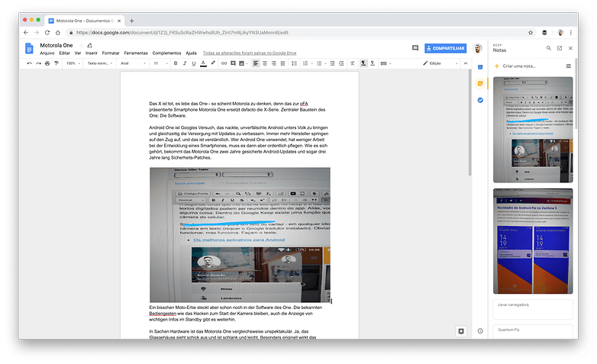Align text right
597x364 pixels.
(274, 63)
